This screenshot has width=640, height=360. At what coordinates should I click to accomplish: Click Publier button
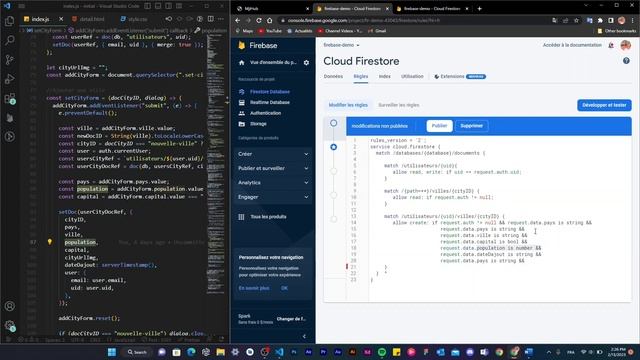coord(439,126)
